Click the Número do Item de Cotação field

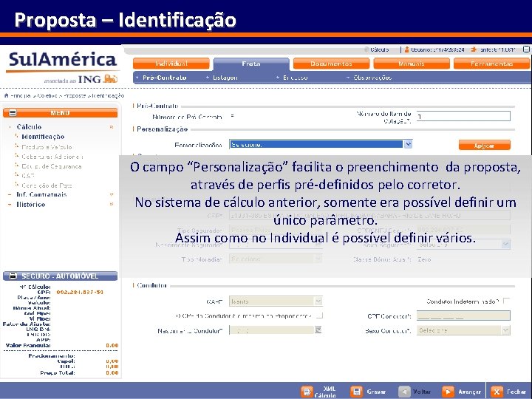[463, 117]
